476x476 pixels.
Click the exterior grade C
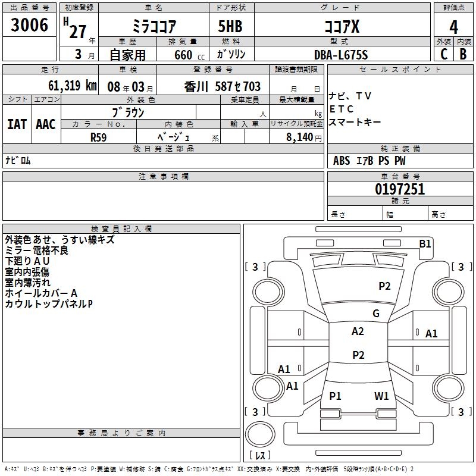pos(444,54)
